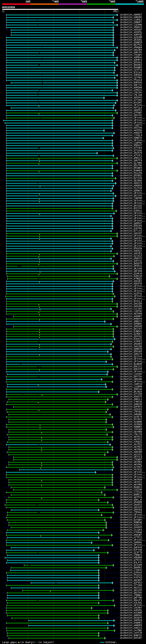146x644 pixels.
Task: Click the Large gaps legend text
Action: click(28, 642)
